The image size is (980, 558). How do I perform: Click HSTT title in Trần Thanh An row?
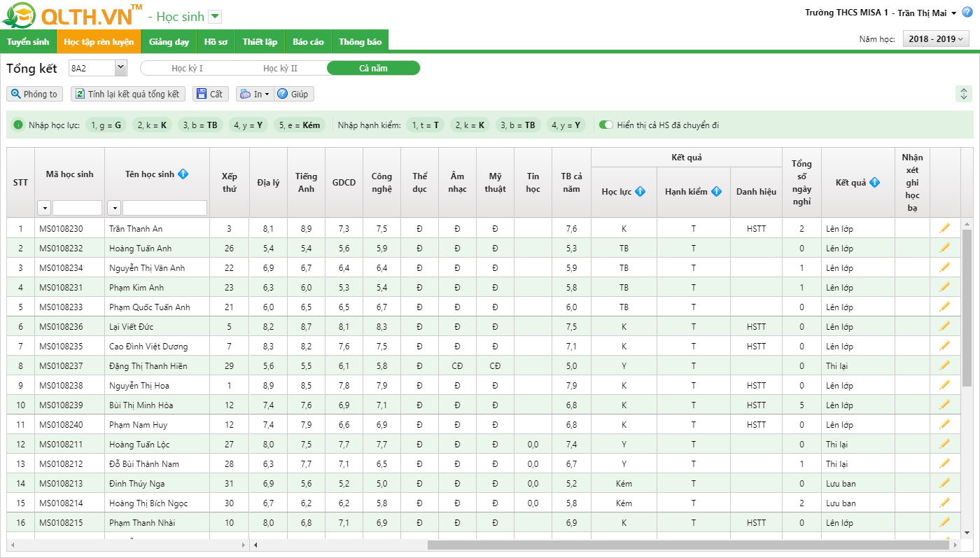pyautogui.click(x=756, y=229)
